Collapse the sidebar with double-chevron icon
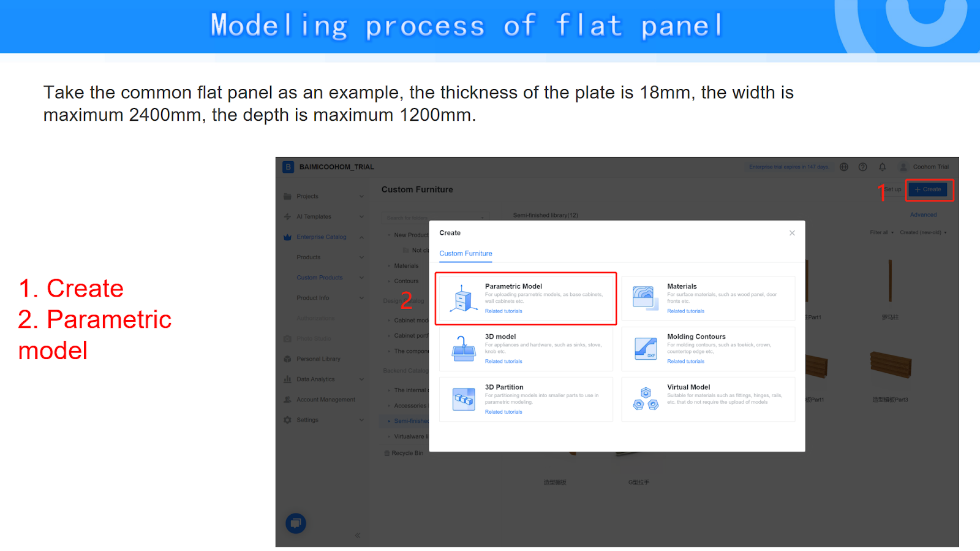 358,535
